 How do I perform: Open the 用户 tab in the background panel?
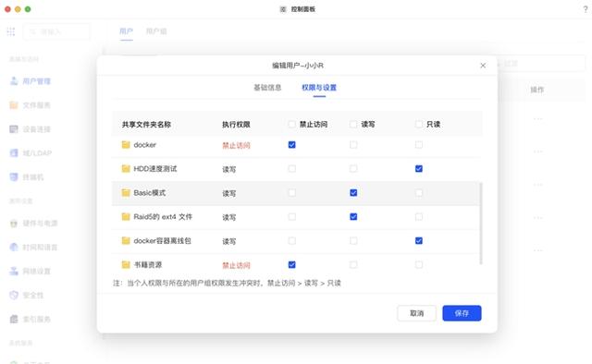126,31
